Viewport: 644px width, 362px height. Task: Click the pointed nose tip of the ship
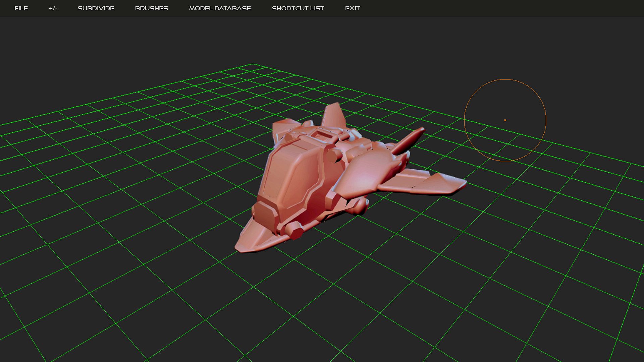[240, 248]
